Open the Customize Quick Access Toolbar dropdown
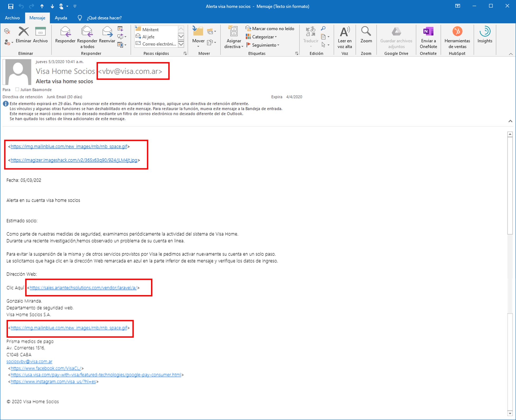Viewport: 516px width, 420px height. tap(75, 6)
